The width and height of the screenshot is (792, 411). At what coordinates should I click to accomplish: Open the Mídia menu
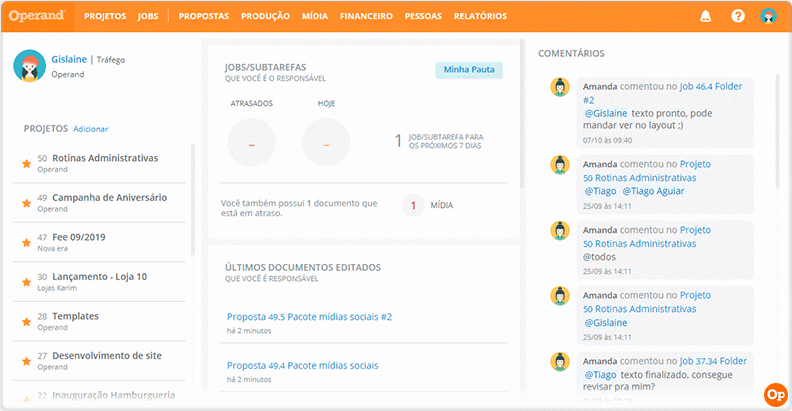click(315, 16)
